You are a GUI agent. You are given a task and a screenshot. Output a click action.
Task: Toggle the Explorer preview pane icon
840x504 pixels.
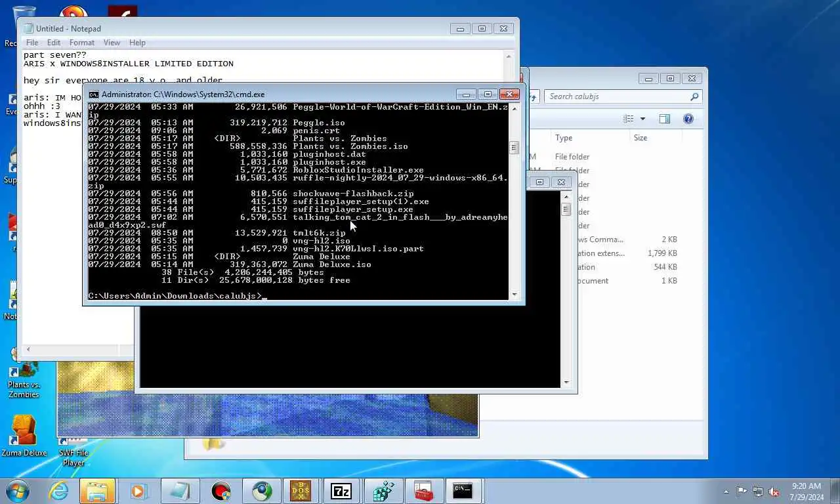tap(665, 119)
